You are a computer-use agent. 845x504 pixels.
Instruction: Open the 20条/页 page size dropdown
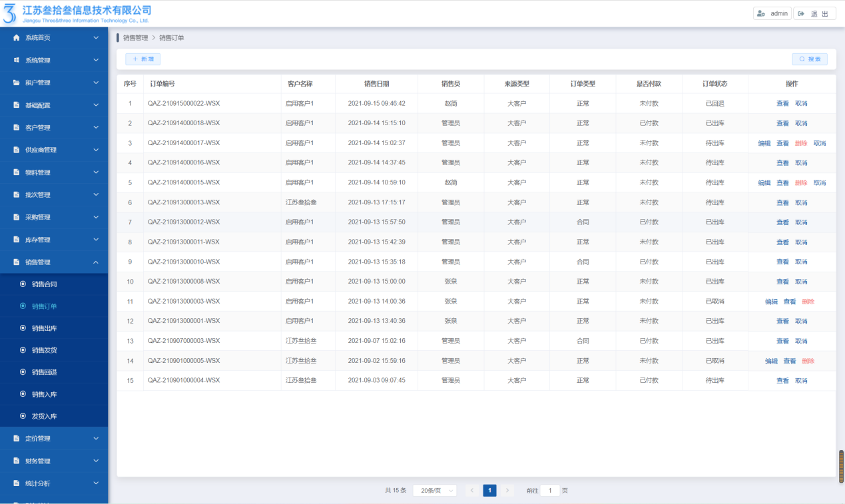click(435, 491)
